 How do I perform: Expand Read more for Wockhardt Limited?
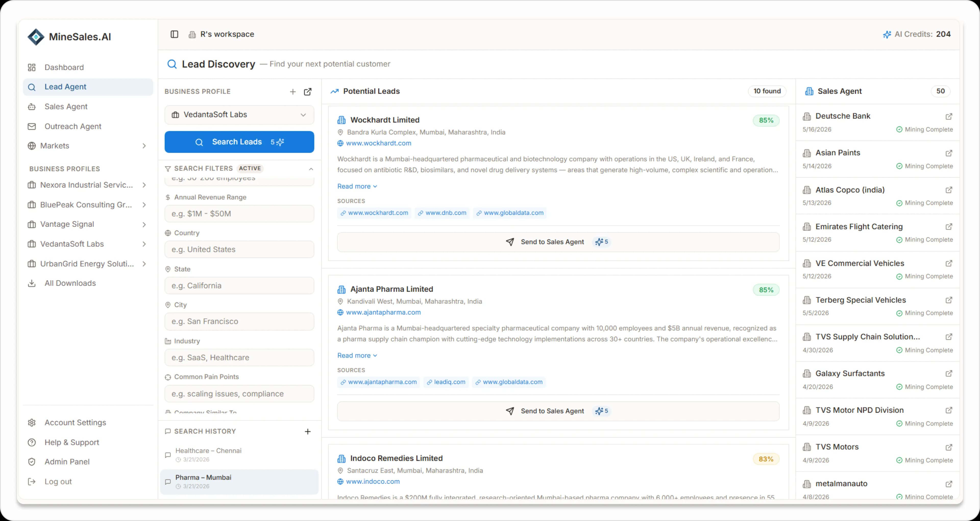(x=357, y=186)
